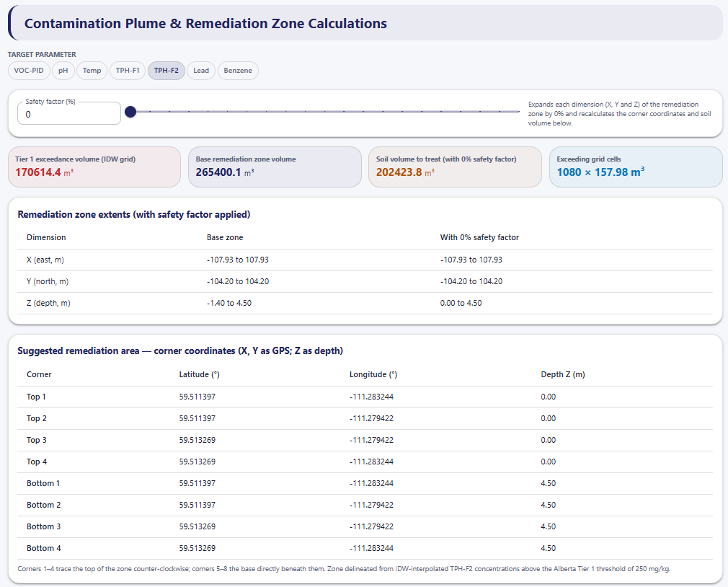
Task: Select Lead as target parameter
Action: point(201,71)
